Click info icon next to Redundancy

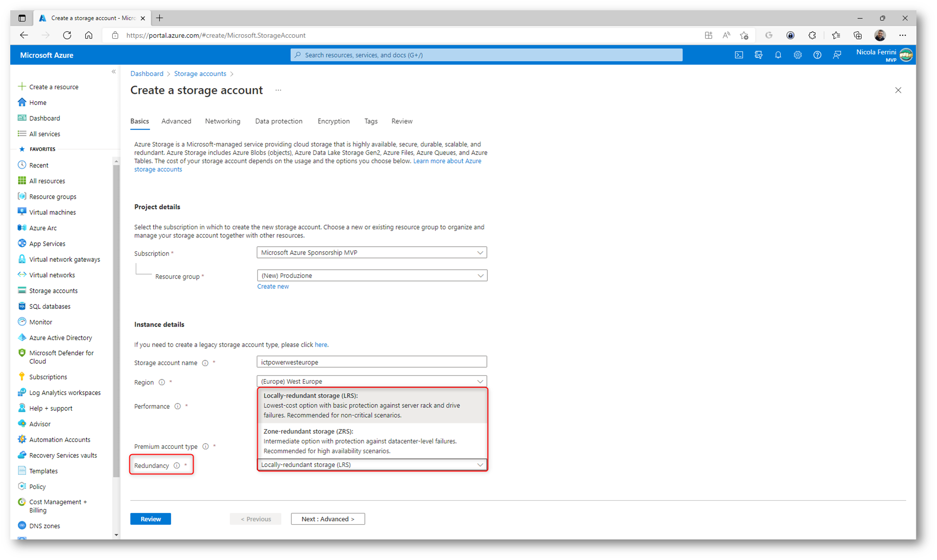[177, 466]
